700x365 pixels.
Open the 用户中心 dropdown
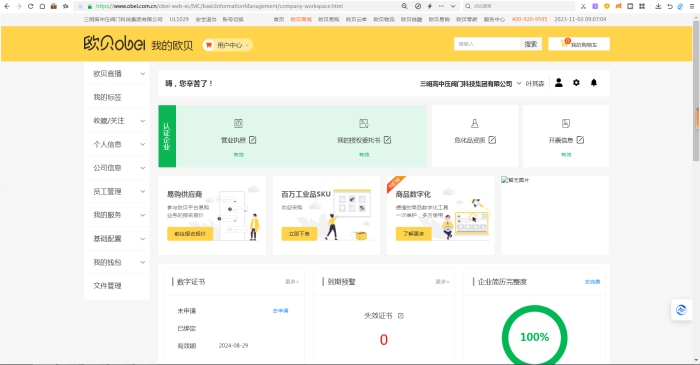pos(228,45)
